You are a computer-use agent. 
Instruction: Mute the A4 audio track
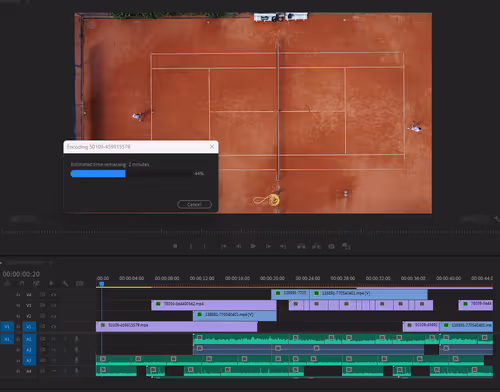[x=53, y=371]
